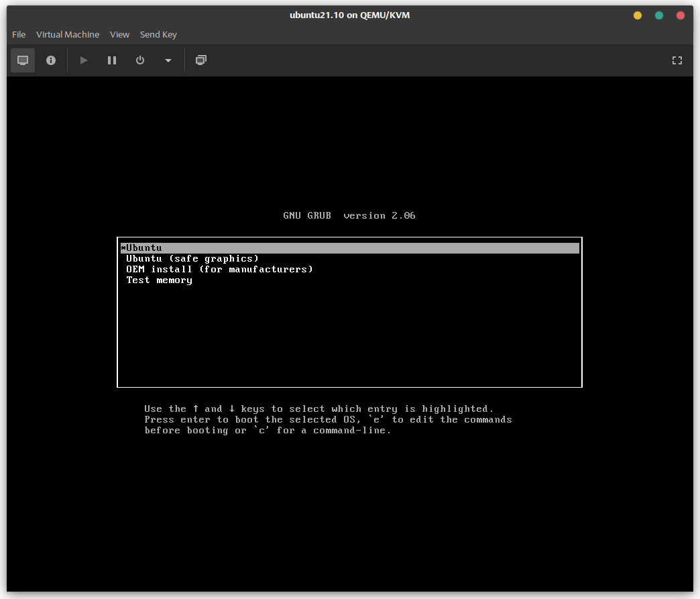Open virtual hardware details info icon
The height and width of the screenshot is (599, 700).
coord(51,60)
